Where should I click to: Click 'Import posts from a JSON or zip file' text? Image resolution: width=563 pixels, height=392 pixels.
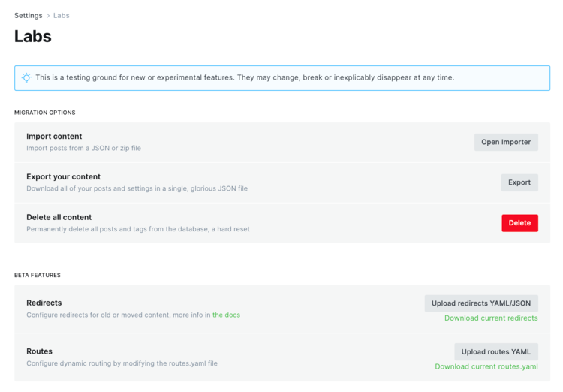83,148
